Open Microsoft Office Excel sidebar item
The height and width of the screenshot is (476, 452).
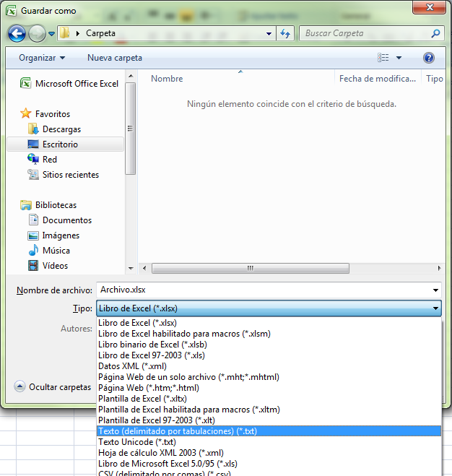click(77, 84)
